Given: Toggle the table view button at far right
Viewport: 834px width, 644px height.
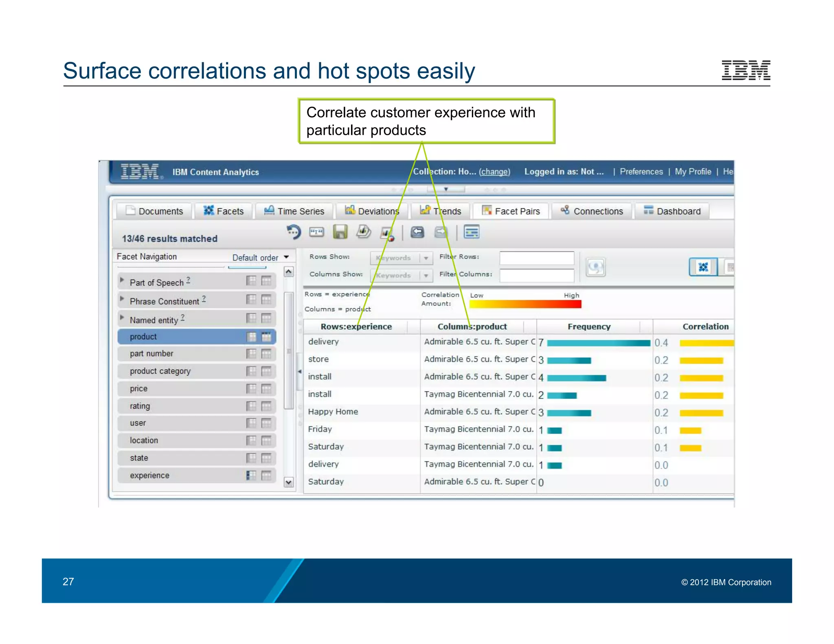Looking at the screenshot, I should click(729, 267).
